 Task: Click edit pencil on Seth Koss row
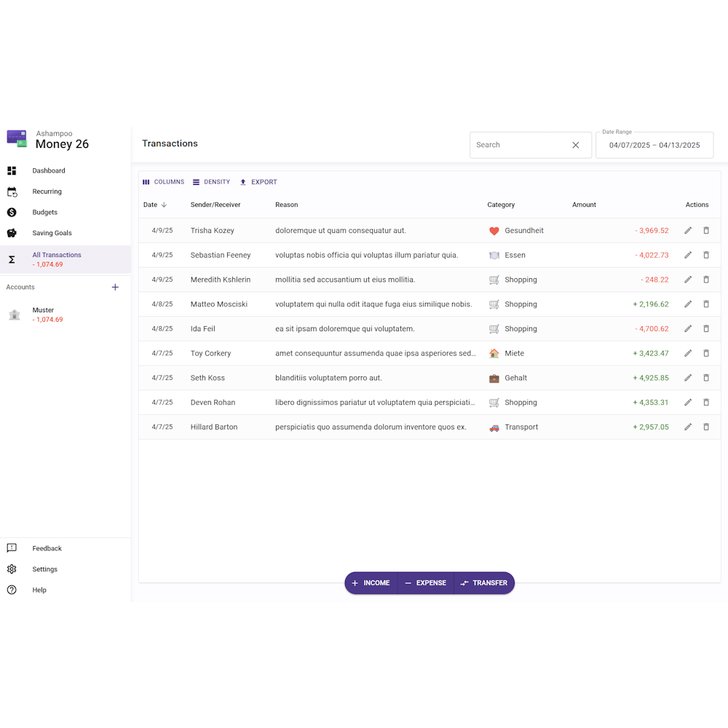pos(688,378)
